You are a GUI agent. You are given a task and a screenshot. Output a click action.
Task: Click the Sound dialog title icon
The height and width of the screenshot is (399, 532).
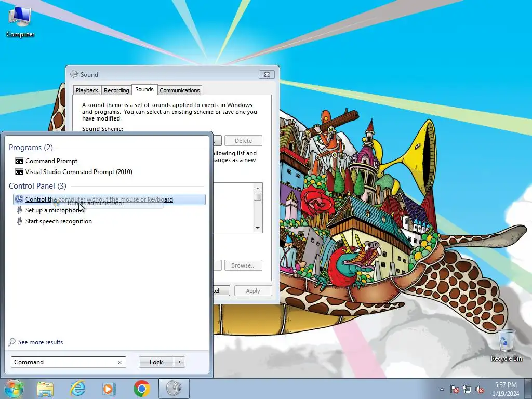point(74,74)
